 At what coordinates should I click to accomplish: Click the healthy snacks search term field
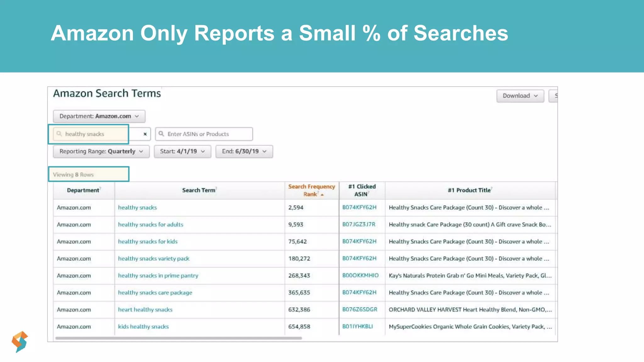coord(102,134)
